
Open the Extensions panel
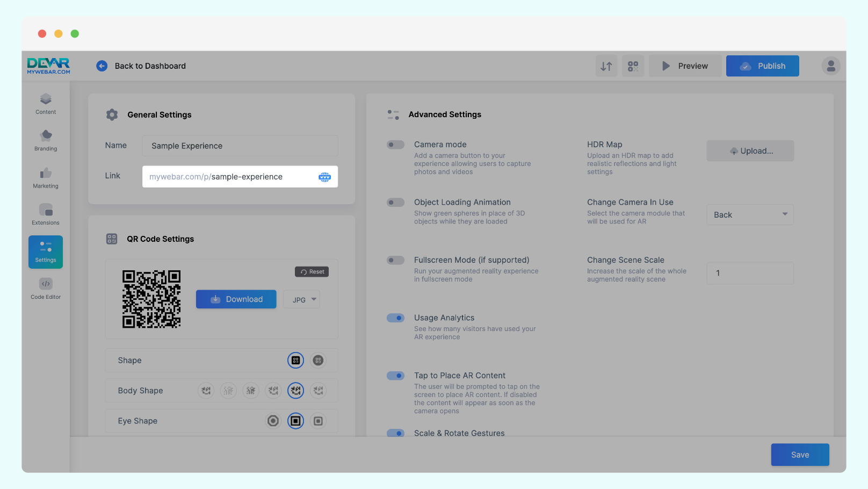(x=45, y=213)
